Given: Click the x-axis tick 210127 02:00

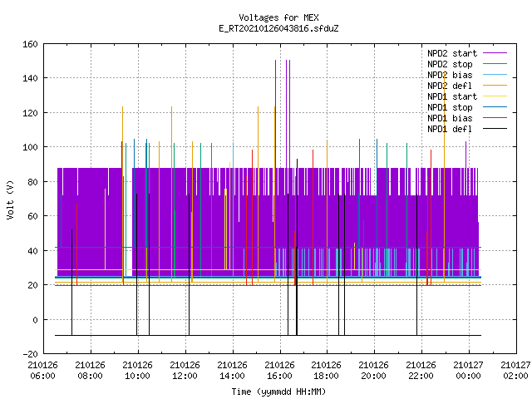Looking at the screenshot, I should coord(515,371).
